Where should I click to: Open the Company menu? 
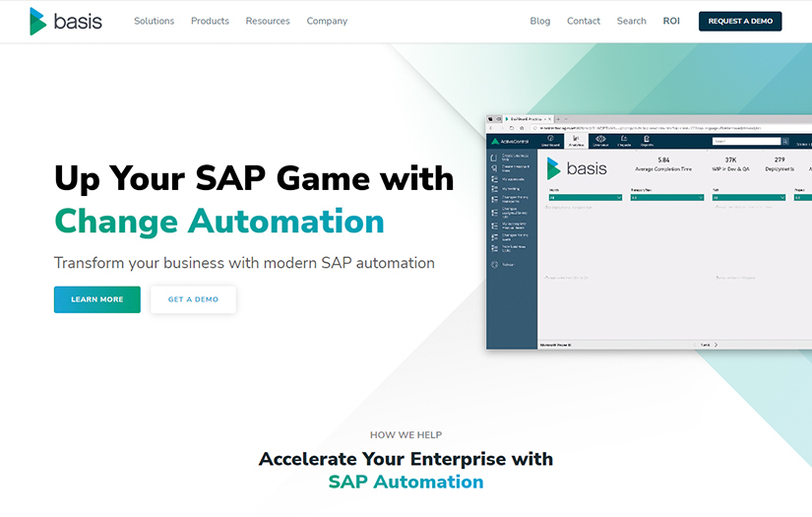click(327, 21)
